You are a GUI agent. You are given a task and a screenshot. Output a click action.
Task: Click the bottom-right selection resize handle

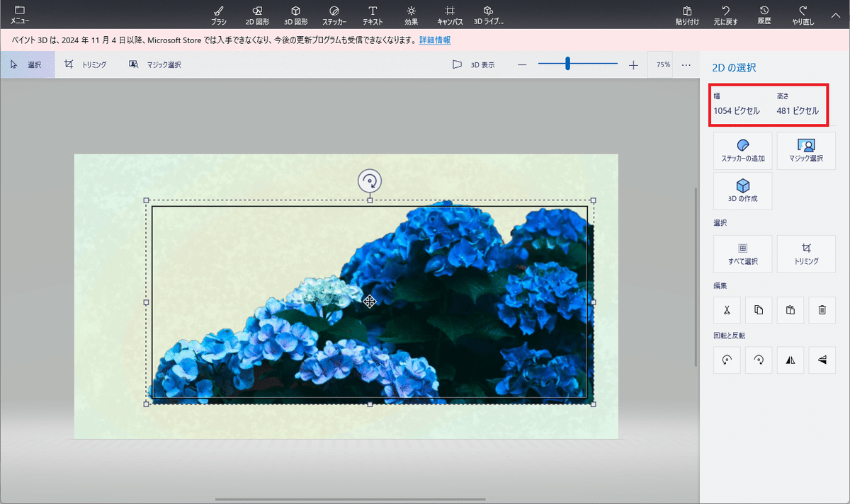593,403
